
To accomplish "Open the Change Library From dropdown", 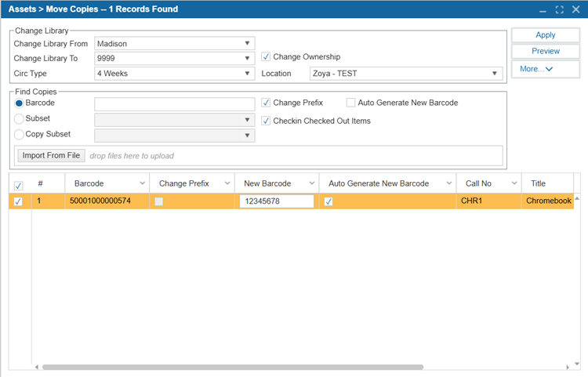I will [x=247, y=43].
